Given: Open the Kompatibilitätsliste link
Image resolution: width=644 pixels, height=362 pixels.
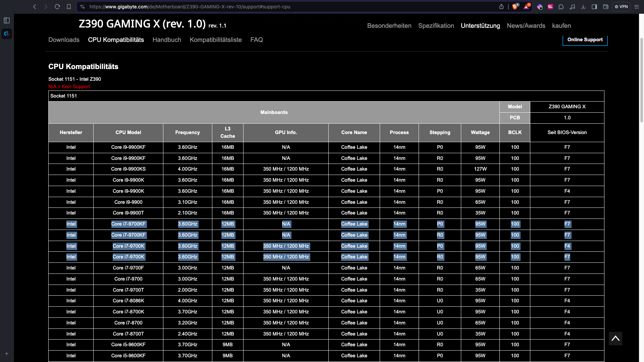Looking at the screenshot, I should [x=216, y=40].
